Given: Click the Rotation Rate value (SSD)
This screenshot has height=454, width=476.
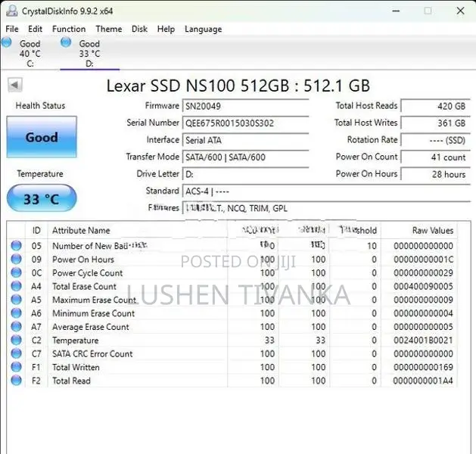Looking at the screenshot, I should [436, 140].
